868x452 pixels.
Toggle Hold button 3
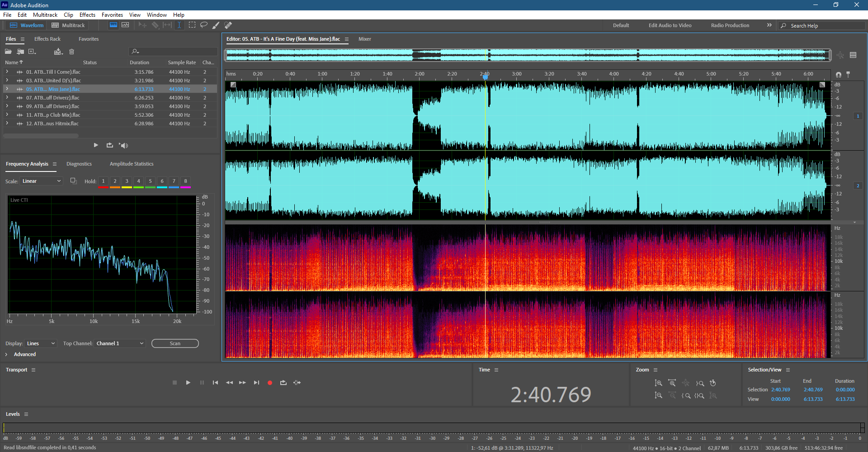[127, 181]
